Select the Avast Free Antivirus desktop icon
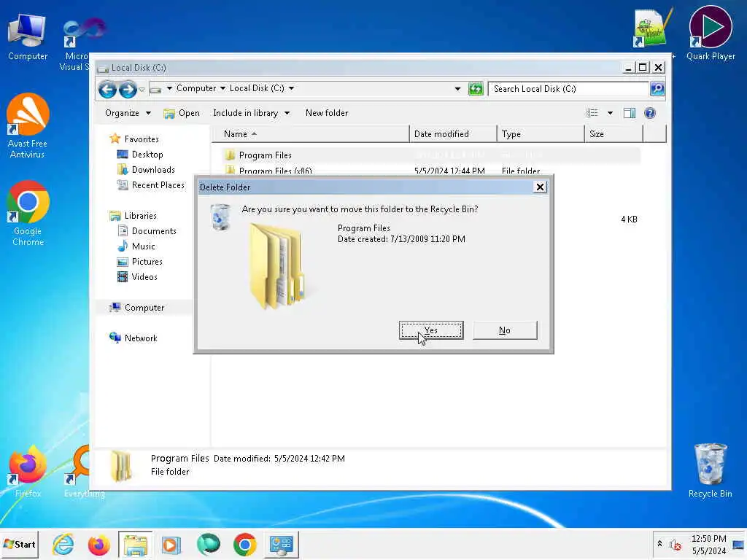 click(x=28, y=125)
